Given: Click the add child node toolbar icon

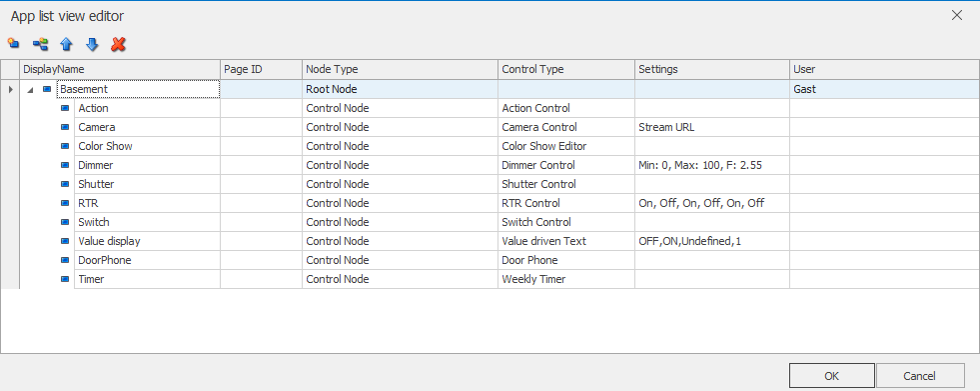Looking at the screenshot, I should (x=40, y=44).
